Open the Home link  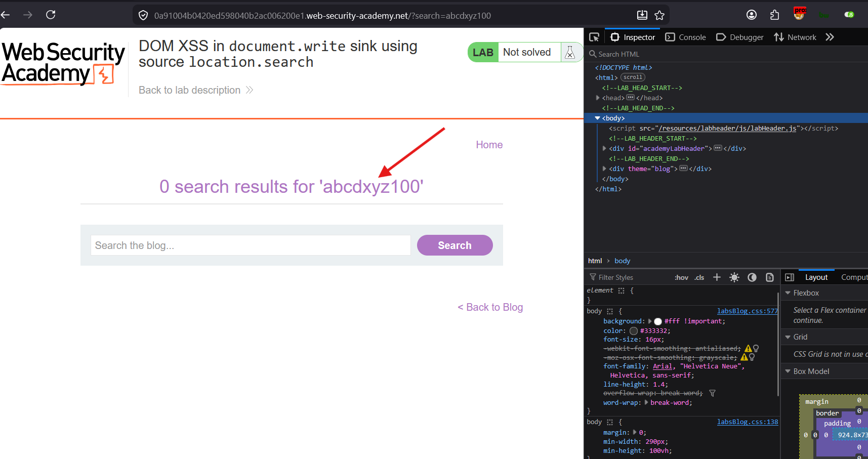489,145
